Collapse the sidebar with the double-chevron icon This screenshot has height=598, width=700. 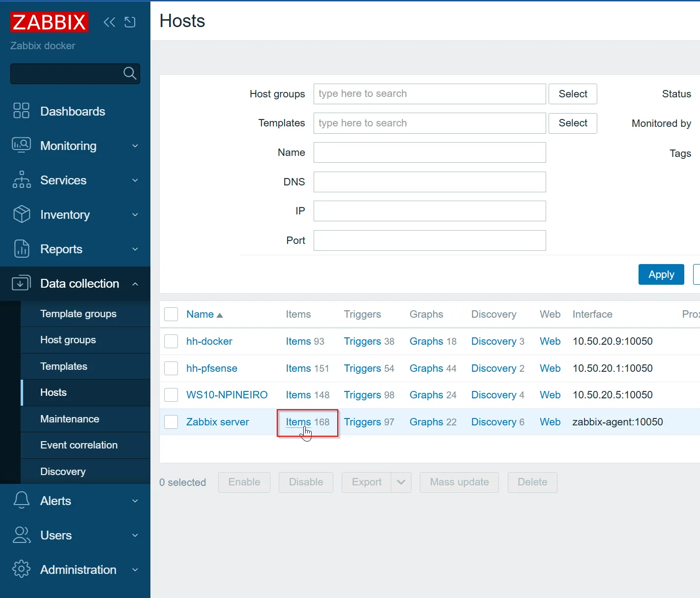[x=109, y=22]
